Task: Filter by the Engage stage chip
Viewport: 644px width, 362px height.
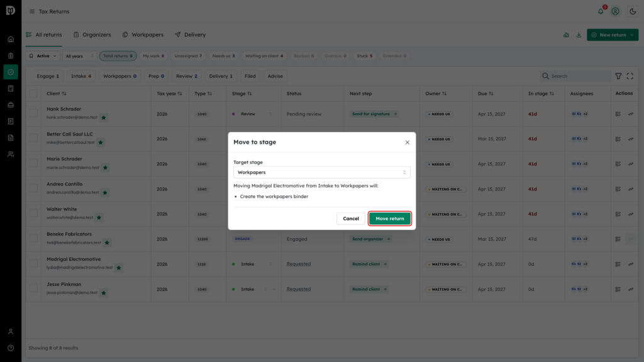Action: [48, 76]
